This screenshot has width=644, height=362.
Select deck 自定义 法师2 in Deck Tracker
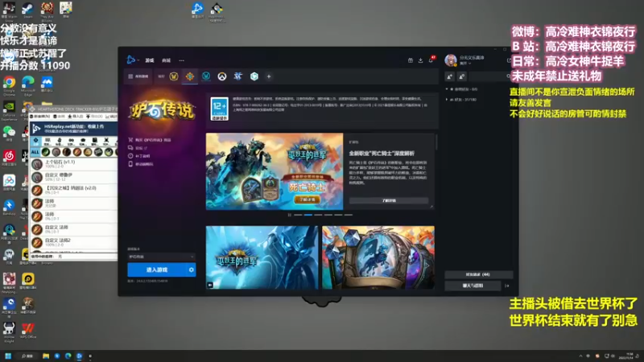(74, 242)
